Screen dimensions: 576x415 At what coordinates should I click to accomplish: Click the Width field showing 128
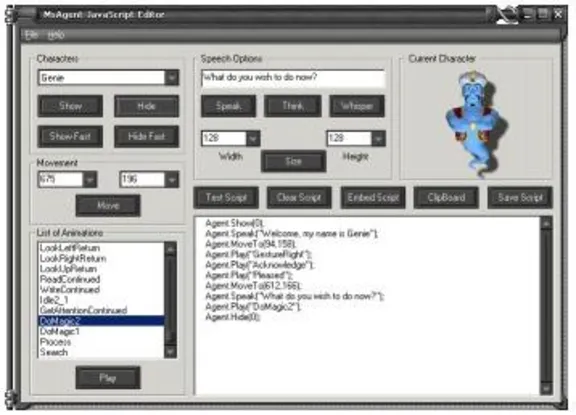(x=224, y=138)
